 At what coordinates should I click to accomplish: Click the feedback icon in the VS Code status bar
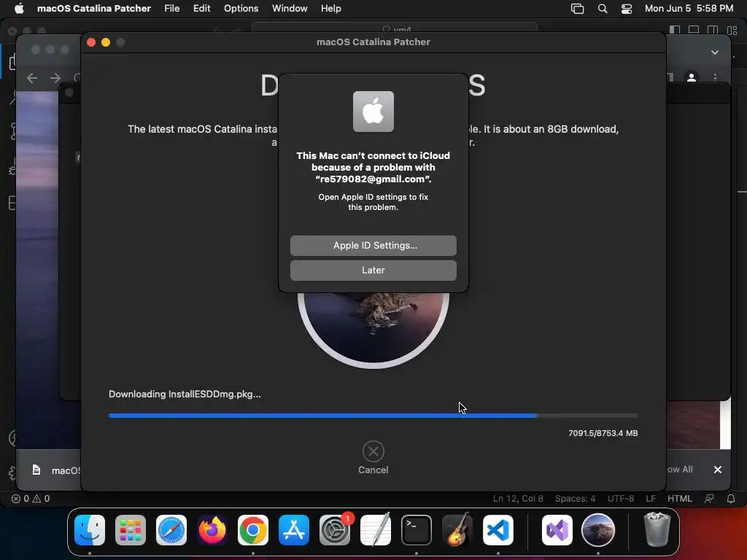click(x=709, y=499)
